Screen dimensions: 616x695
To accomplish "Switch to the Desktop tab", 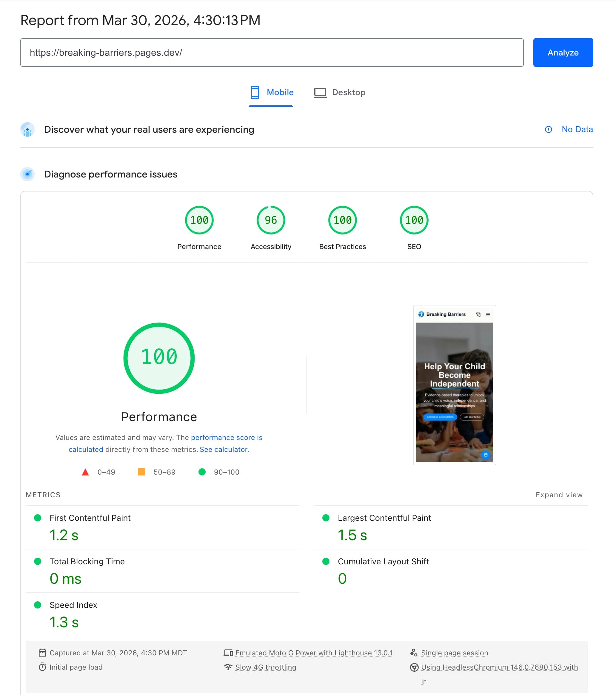I will tap(349, 92).
